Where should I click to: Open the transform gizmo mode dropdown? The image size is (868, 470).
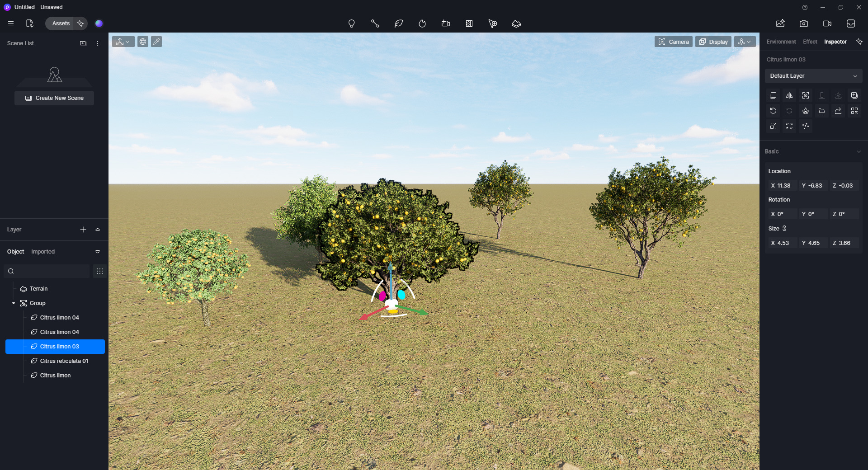pyautogui.click(x=123, y=42)
